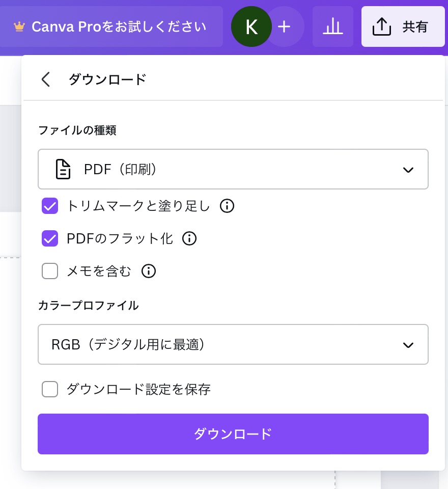The image size is (448, 489).
Task: Enable the メモを含む checkbox
Action: point(50,271)
